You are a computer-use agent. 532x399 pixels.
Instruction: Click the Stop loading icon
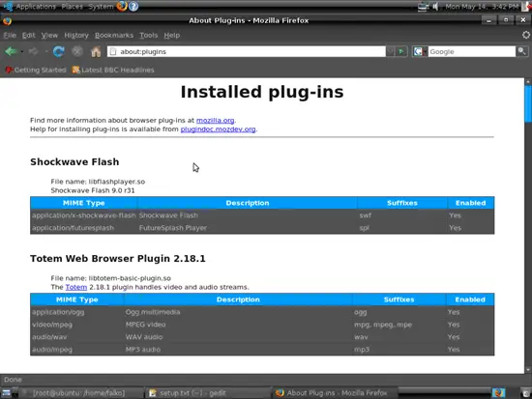tap(77, 51)
